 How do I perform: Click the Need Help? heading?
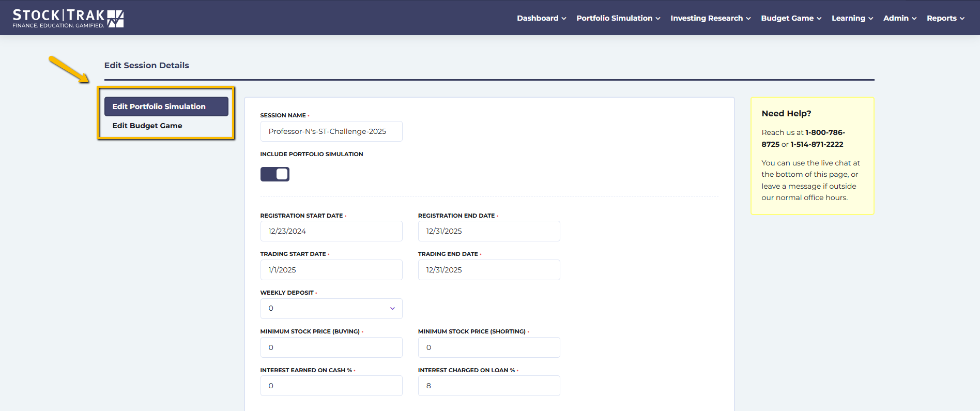click(786, 113)
